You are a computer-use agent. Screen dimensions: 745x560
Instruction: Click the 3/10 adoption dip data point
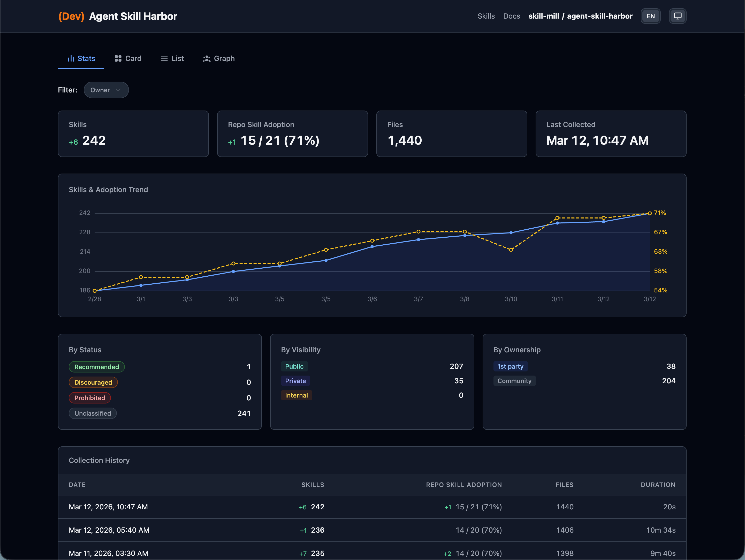[x=511, y=250]
